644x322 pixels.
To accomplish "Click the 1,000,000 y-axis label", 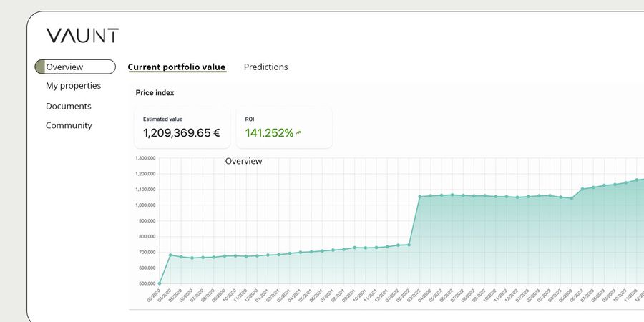I will click(x=145, y=205).
